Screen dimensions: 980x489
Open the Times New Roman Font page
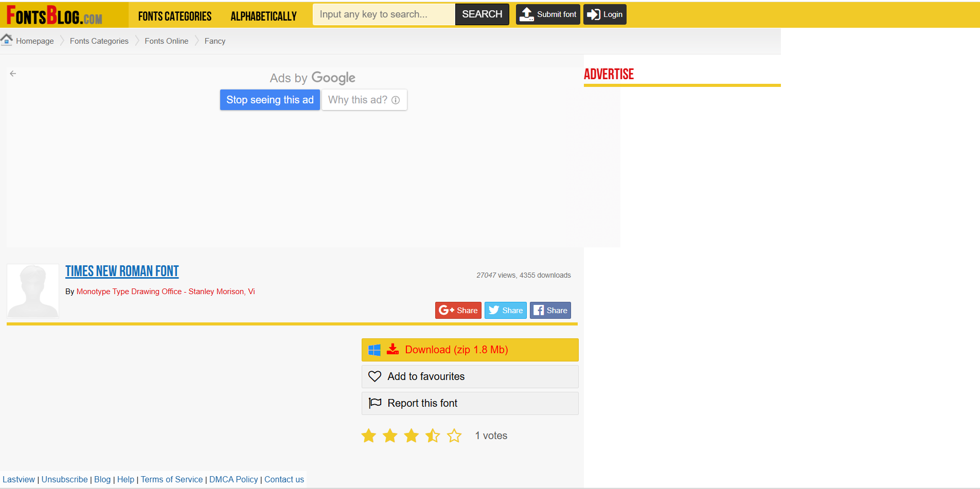(122, 271)
